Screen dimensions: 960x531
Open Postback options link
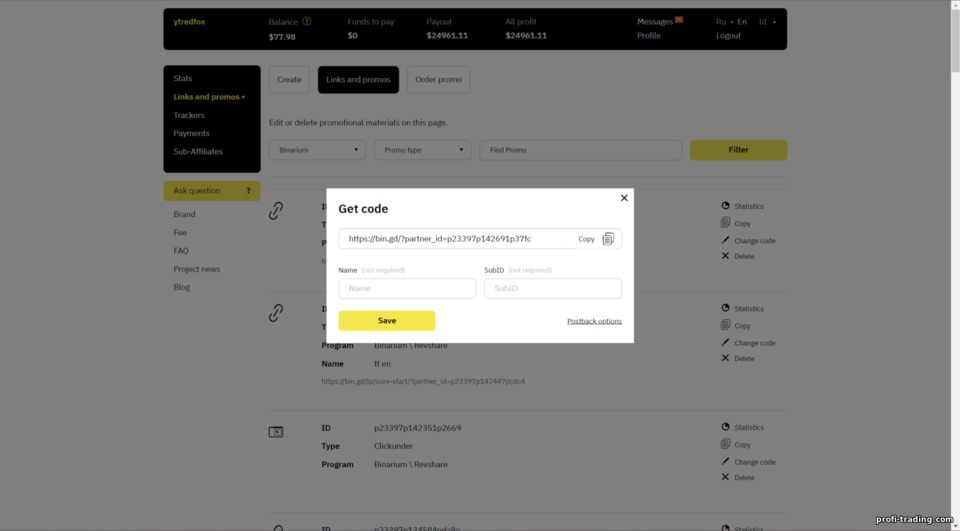(x=594, y=321)
